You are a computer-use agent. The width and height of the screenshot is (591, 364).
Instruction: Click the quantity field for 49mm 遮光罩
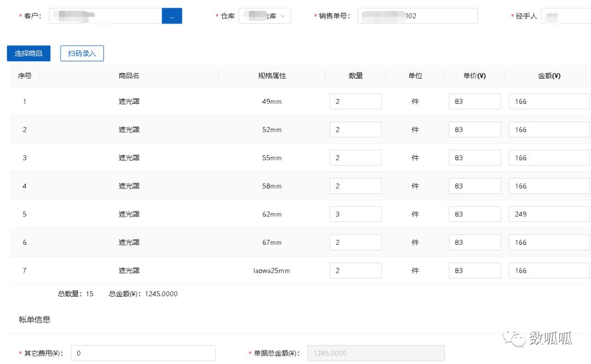click(355, 101)
